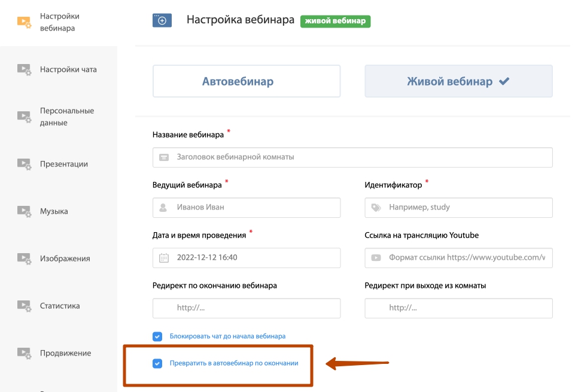The height and width of the screenshot is (392, 584).
Task: Uncheck Превратить в автовебинар по окончании
Action: (157, 363)
